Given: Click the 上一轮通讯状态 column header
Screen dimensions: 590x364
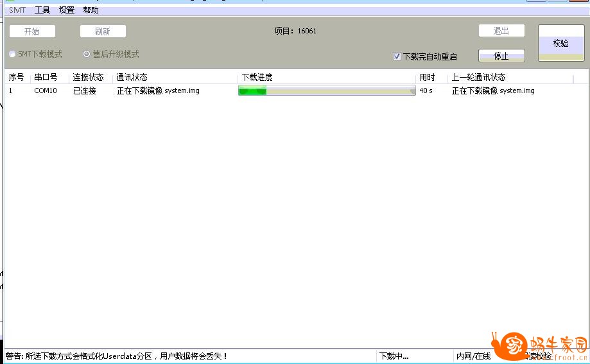Looking at the screenshot, I should (x=479, y=77).
